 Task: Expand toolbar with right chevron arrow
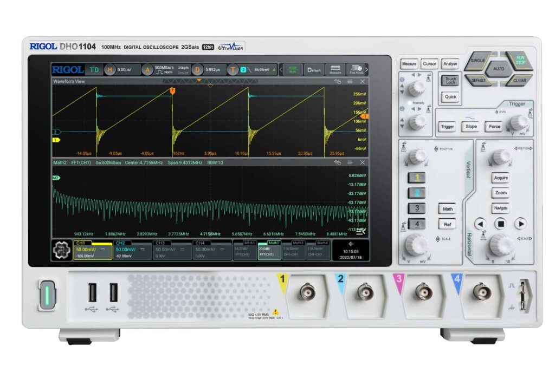(x=367, y=70)
